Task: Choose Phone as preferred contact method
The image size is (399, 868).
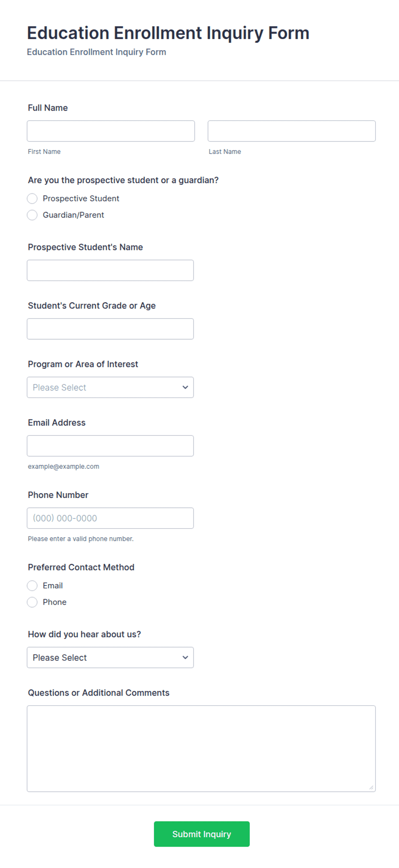Action: click(x=32, y=602)
